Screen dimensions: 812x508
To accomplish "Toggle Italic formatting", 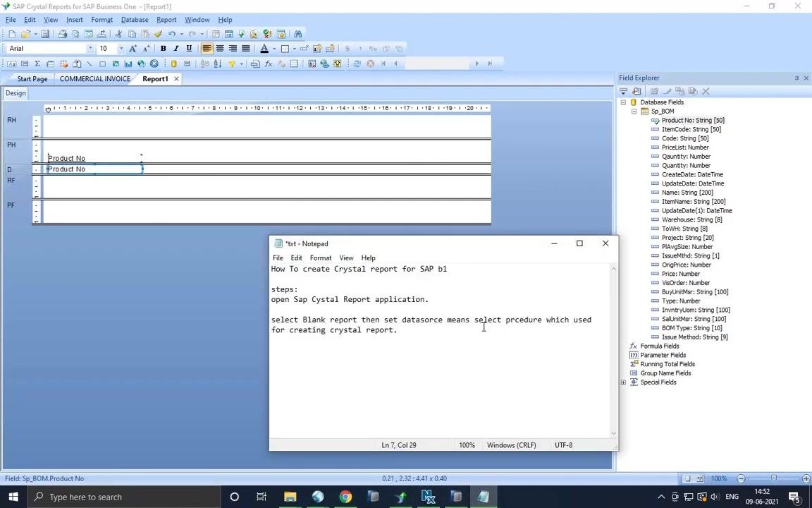I will [x=176, y=49].
